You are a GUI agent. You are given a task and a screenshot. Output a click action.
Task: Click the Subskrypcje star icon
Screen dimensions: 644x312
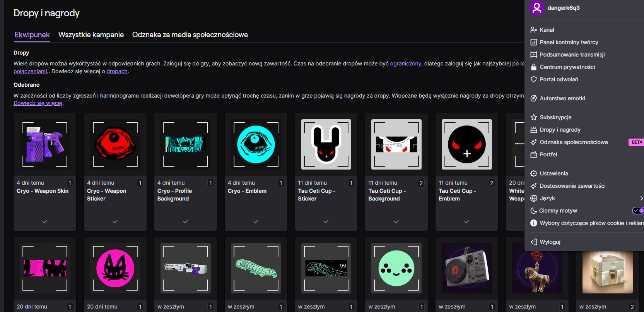point(533,117)
